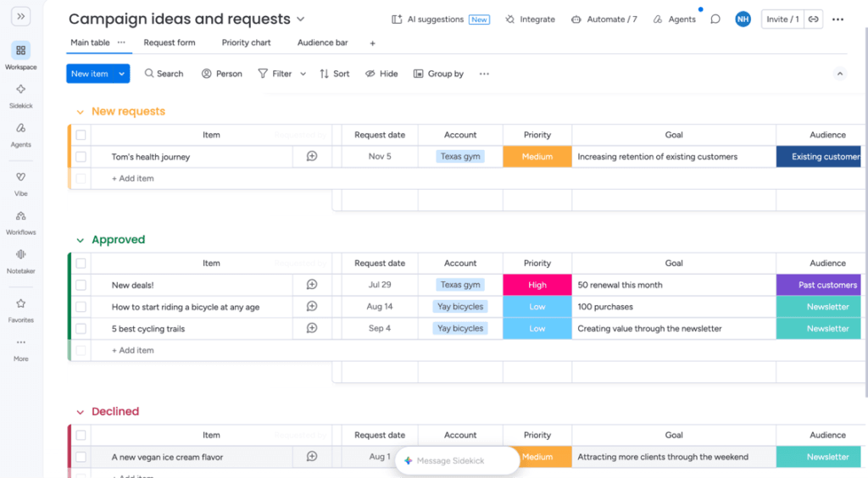Open conversation for How to start riding a bicycle
The height and width of the screenshot is (478, 868).
pyautogui.click(x=312, y=307)
